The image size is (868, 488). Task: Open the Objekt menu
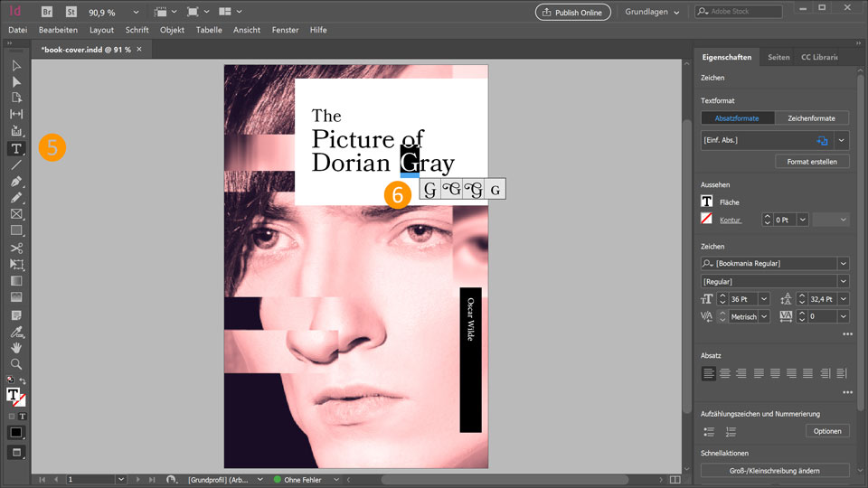(x=172, y=30)
